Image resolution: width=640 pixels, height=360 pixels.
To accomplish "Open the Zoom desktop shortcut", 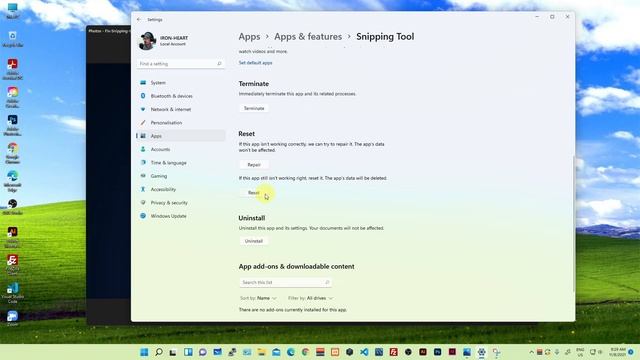I will pos(12,318).
